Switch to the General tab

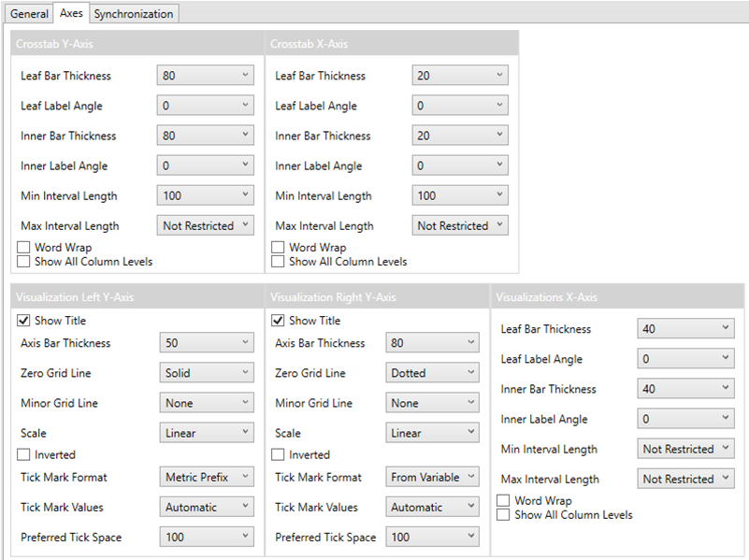[x=29, y=14]
